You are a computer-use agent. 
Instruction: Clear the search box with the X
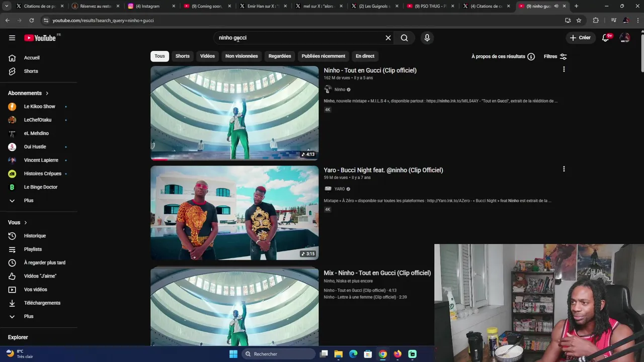point(388,38)
